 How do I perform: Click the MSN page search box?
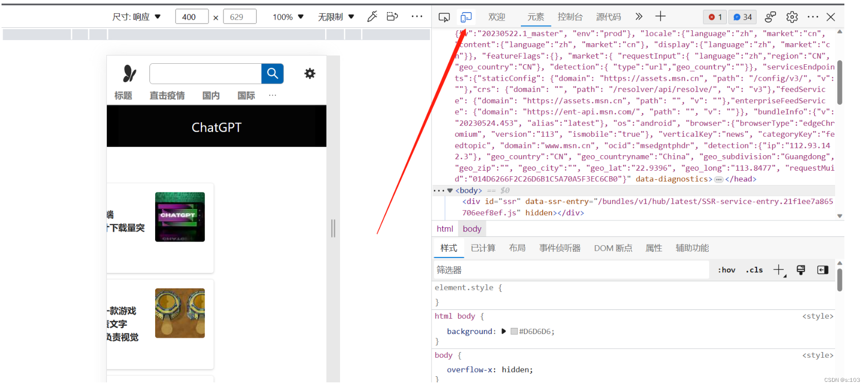tap(205, 73)
